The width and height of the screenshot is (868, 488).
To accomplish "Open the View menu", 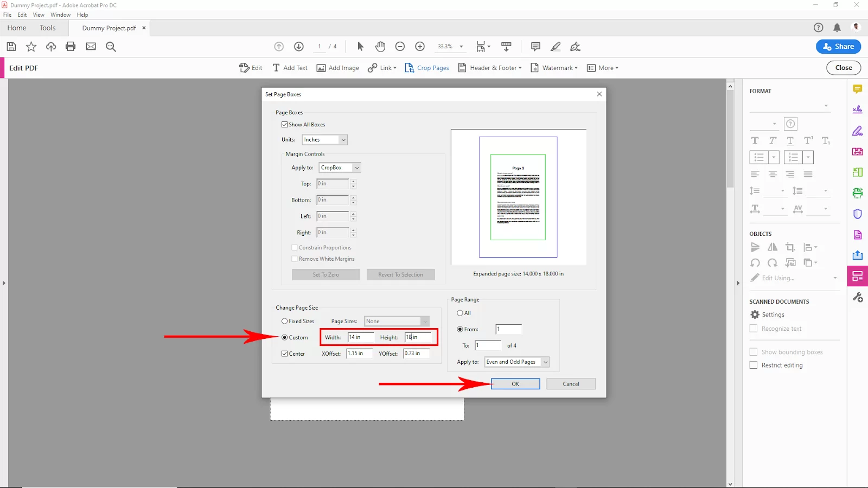I will tap(39, 15).
